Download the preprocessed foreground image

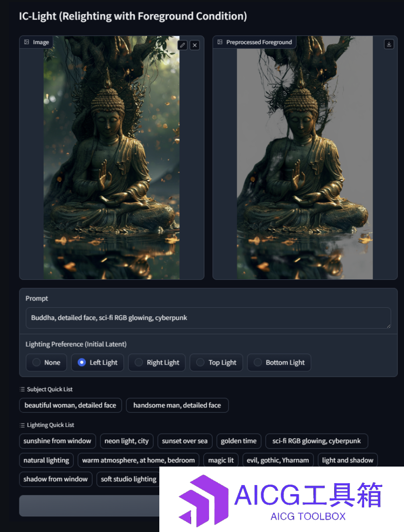tap(389, 45)
